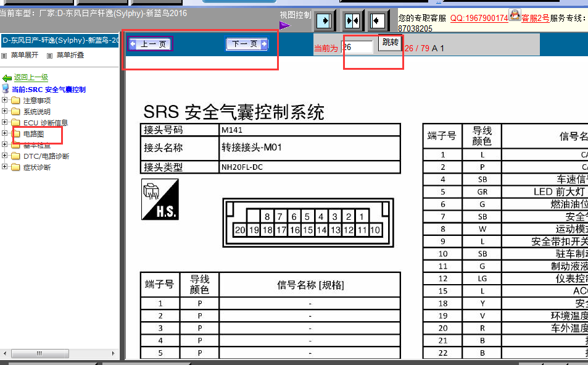Click the QQ penguin icon
Viewport: 588px width, 365px height.
(x=515, y=15)
